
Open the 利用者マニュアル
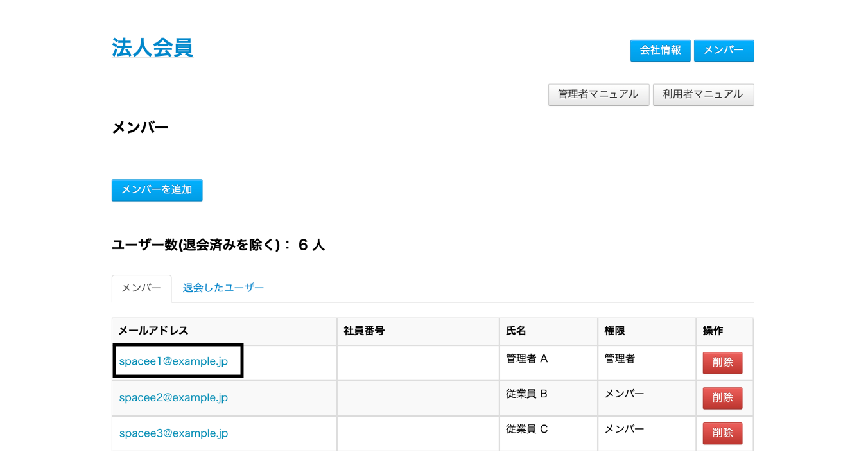pos(703,94)
